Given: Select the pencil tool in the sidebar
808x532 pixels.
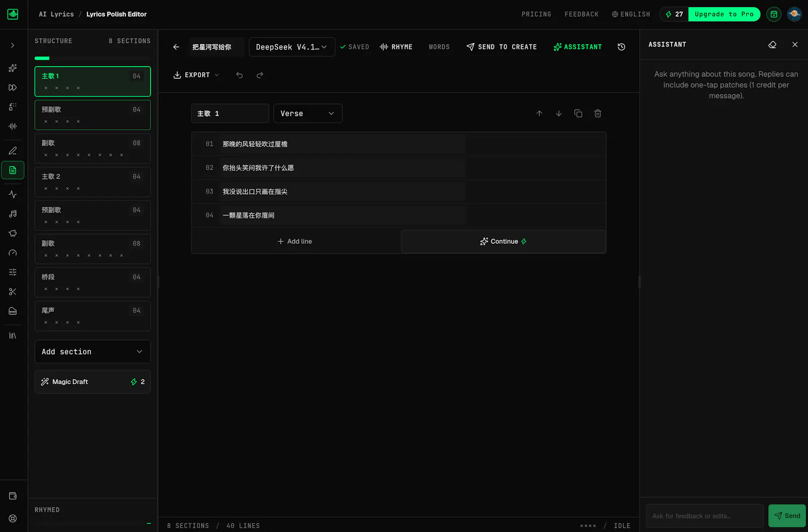Looking at the screenshot, I should tap(13, 150).
